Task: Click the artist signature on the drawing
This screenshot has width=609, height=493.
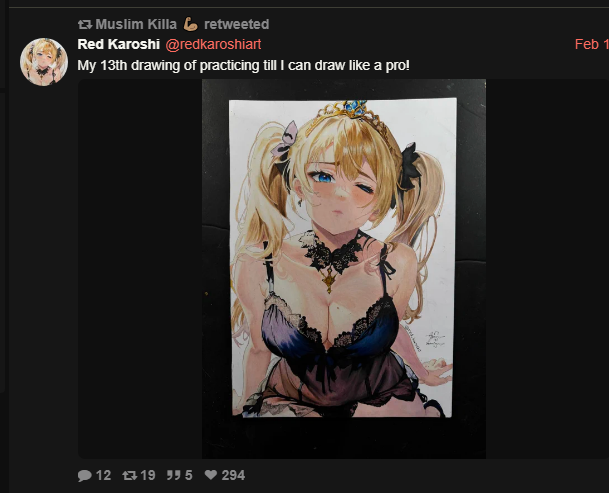Action: [433, 339]
